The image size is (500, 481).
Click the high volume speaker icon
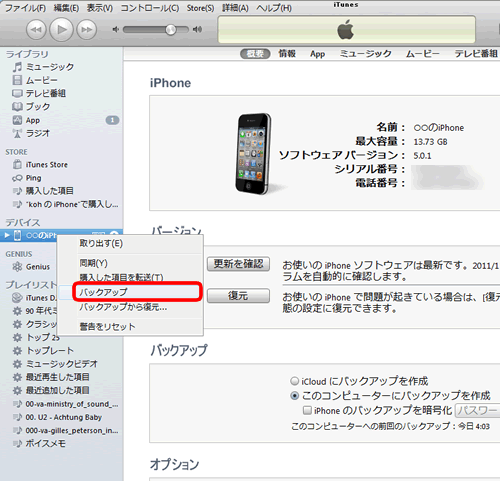coord(197,30)
